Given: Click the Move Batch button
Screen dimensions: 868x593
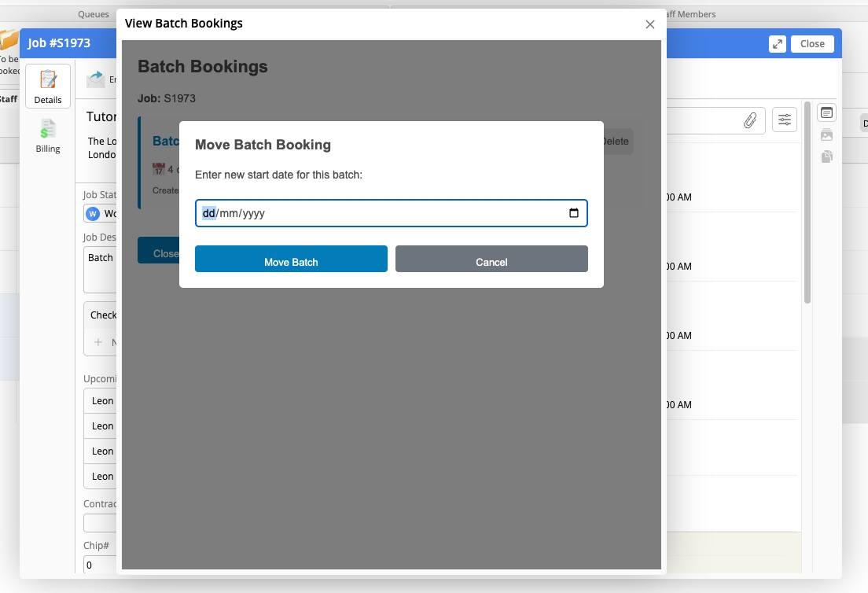Looking at the screenshot, I should [x=291, y=260].
